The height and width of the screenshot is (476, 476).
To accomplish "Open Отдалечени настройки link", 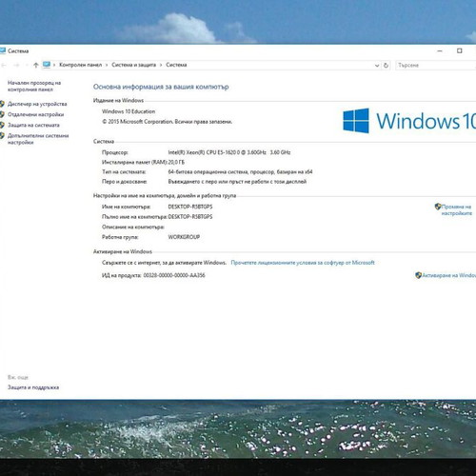I will [x=35, y=114].
